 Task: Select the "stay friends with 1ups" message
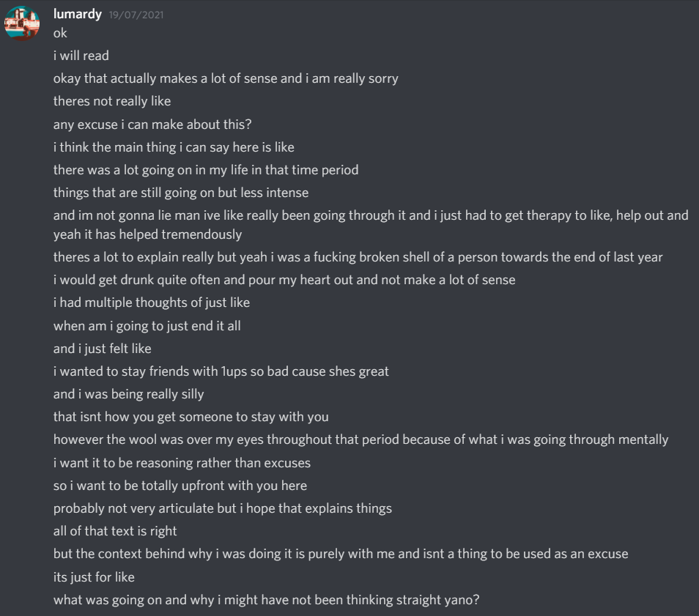pyautogui.click(x=221, y=371)
